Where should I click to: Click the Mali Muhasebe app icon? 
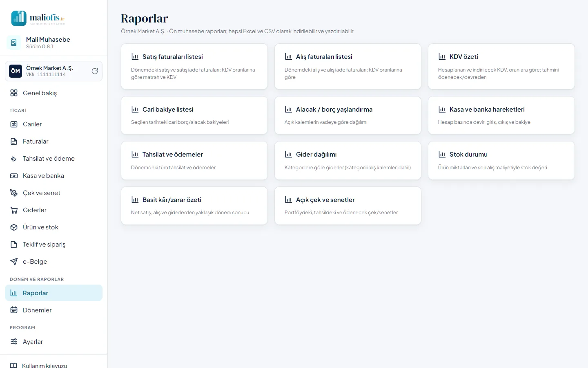click(14, 43)
